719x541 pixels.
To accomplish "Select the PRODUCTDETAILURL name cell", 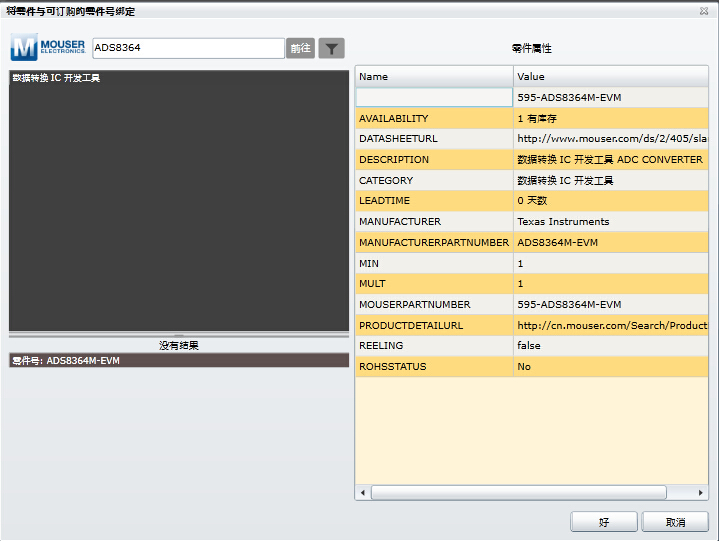I will (x=434, y=325).
